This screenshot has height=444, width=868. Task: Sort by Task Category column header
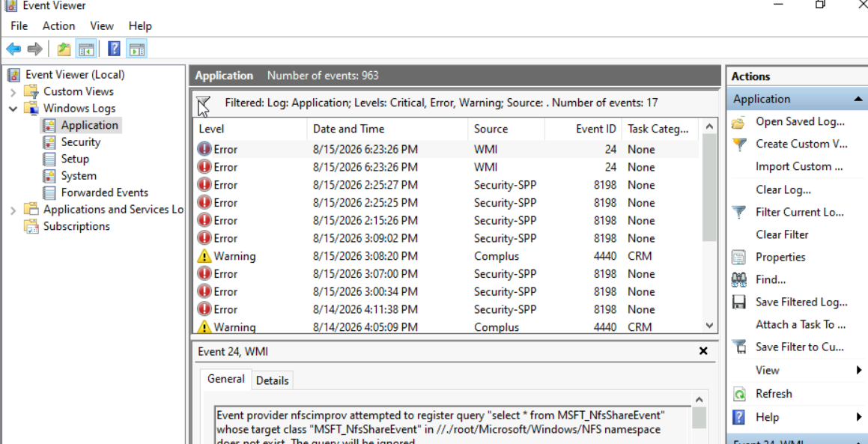point(661,129)
